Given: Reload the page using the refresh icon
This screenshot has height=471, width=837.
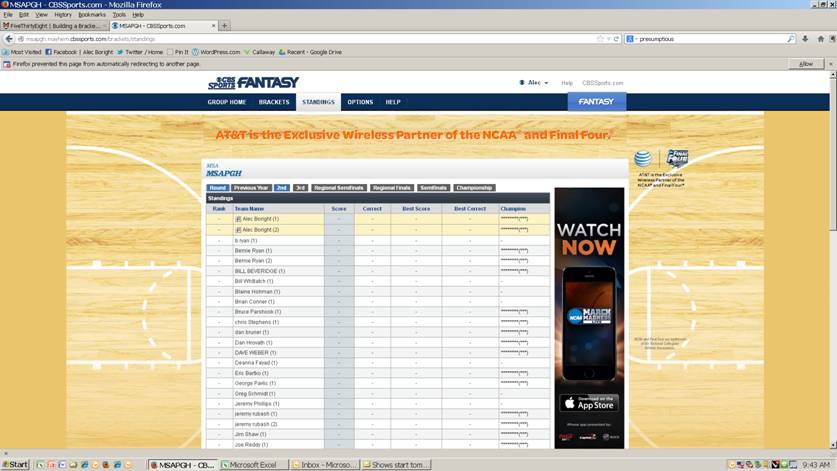Looking at the screenshot, I should (x=616, y=39).
